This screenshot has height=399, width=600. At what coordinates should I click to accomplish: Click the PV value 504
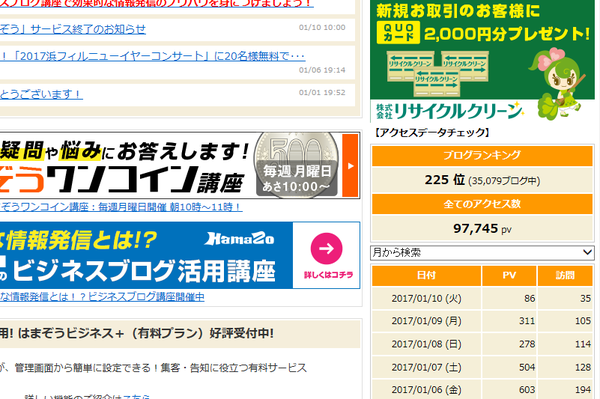527,367
